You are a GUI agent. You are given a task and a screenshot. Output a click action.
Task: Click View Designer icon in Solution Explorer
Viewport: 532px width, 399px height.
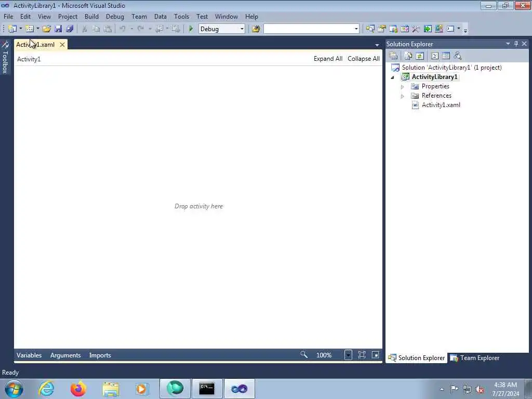tap(446, 56)
